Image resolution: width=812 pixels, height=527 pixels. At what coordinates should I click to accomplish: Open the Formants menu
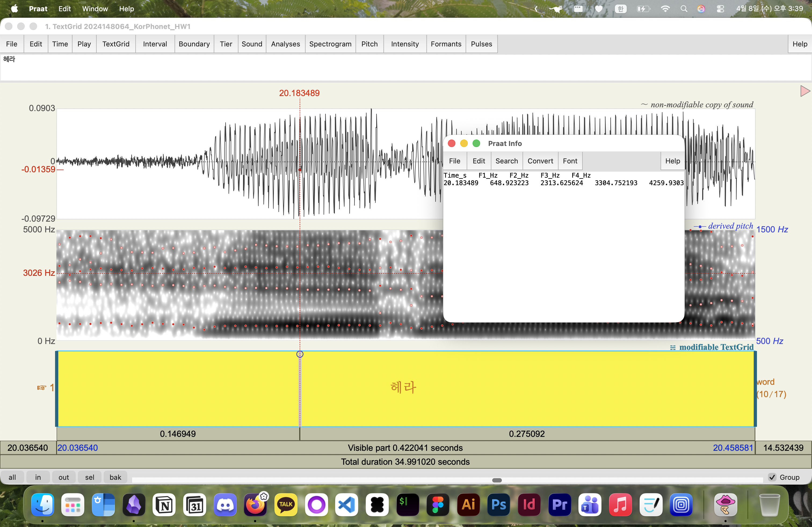445,44
